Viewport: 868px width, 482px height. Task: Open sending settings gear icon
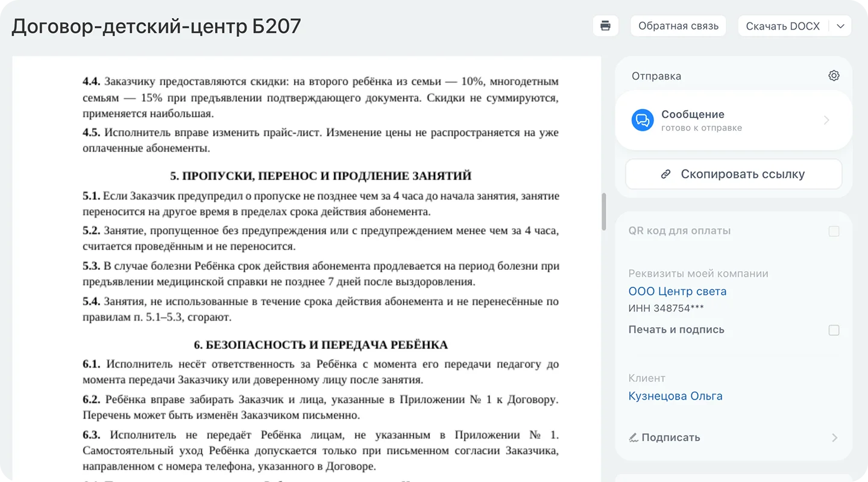(x=834, y=76)
